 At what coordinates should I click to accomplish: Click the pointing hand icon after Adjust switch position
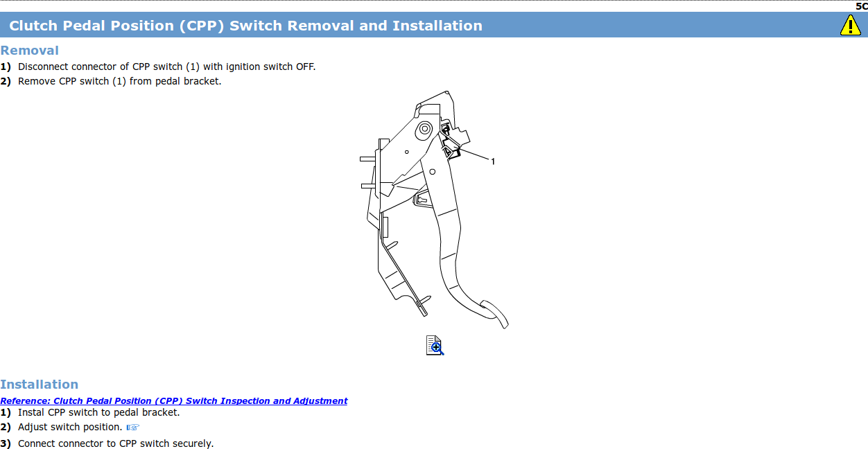click(x=133, y=427)
